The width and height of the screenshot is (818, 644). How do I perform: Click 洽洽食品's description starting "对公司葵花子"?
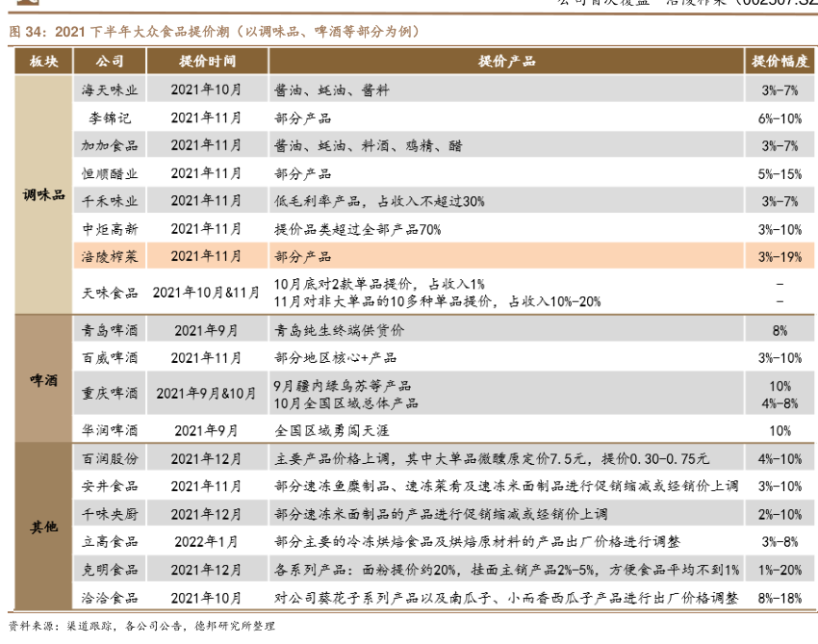[506, 598]
